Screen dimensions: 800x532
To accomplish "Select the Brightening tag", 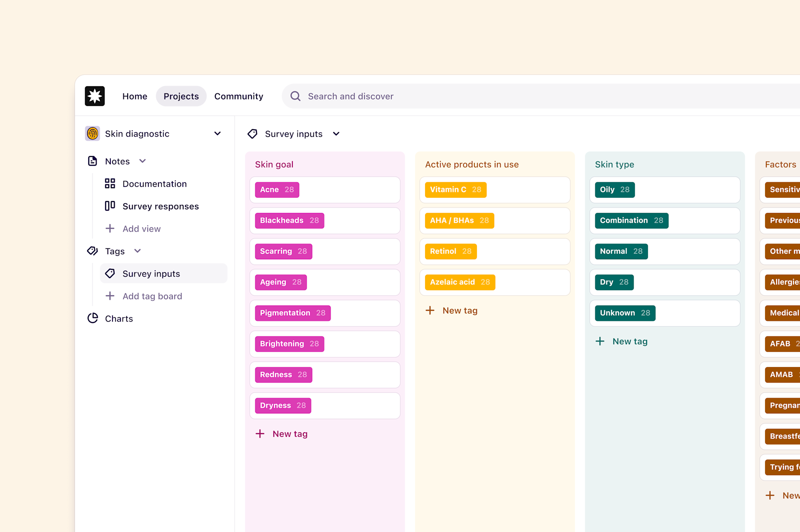I will (289, 344).
